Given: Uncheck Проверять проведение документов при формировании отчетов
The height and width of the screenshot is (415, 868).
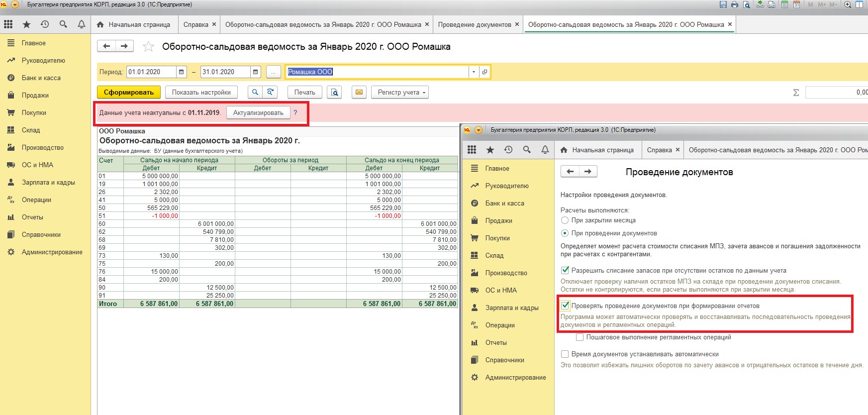Looking at the screenshot, I should click(x=565, y=306).
